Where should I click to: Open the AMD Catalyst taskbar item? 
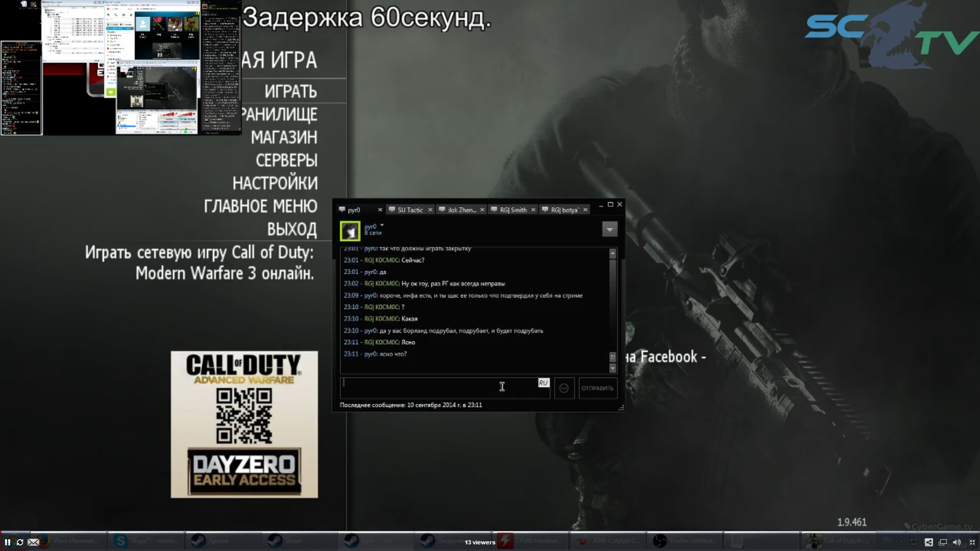[607, 540]
